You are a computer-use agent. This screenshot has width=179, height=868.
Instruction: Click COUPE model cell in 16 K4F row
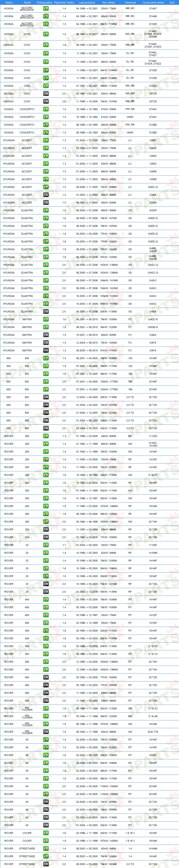(27, 833)
